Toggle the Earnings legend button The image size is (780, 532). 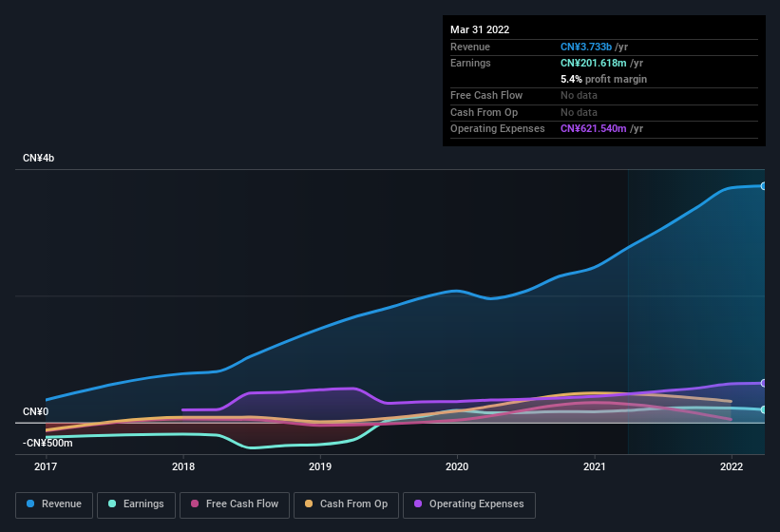click(x=136, y=504)
